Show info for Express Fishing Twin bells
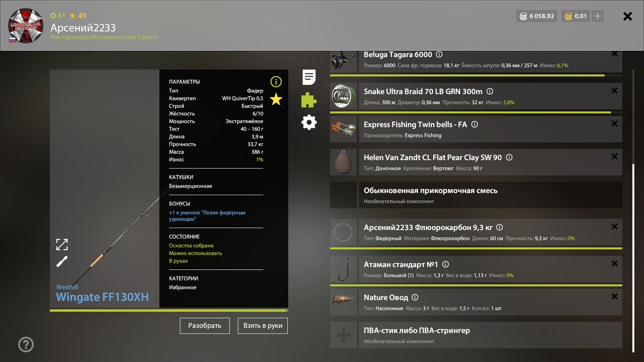This screenshot has height=362, width=644. coord(475,124)
